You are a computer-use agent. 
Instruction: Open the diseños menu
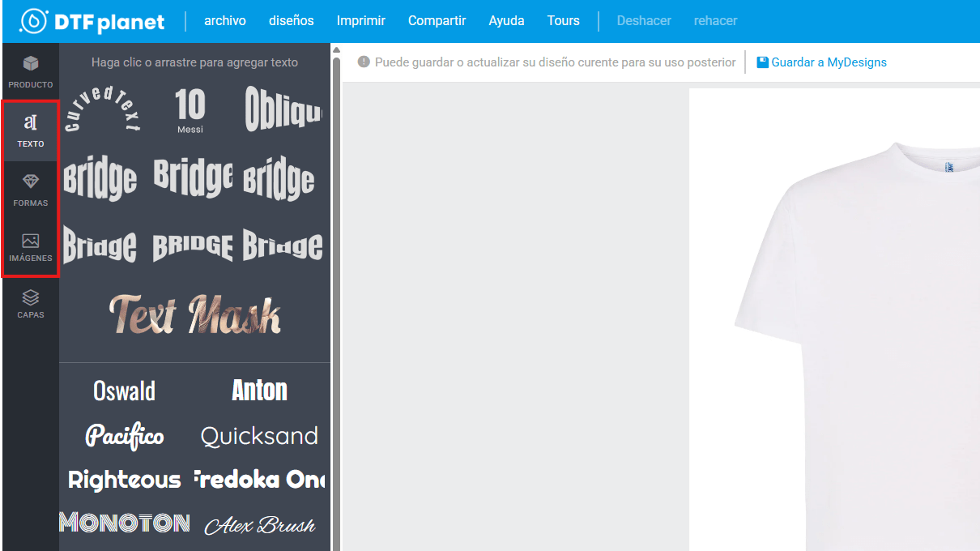[291, 21]
